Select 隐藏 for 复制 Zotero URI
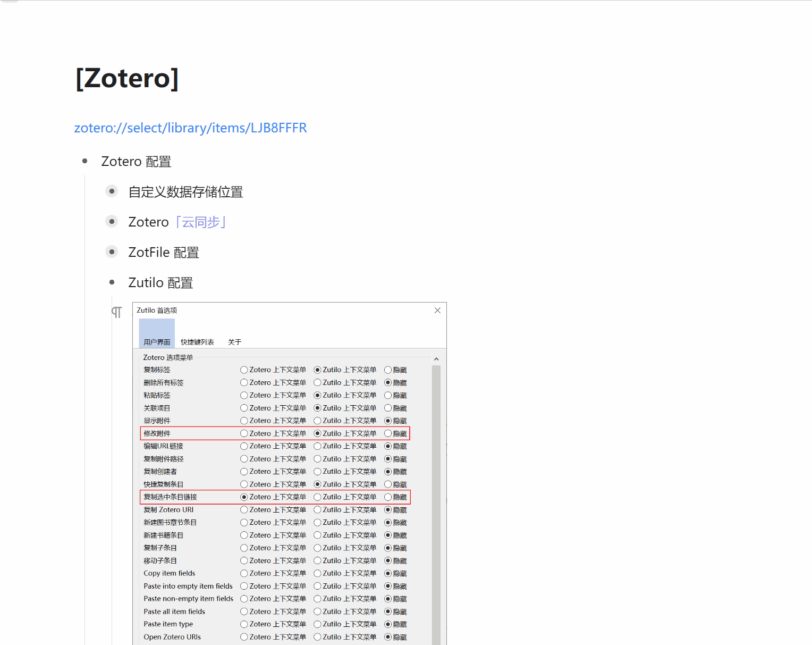 387,509
